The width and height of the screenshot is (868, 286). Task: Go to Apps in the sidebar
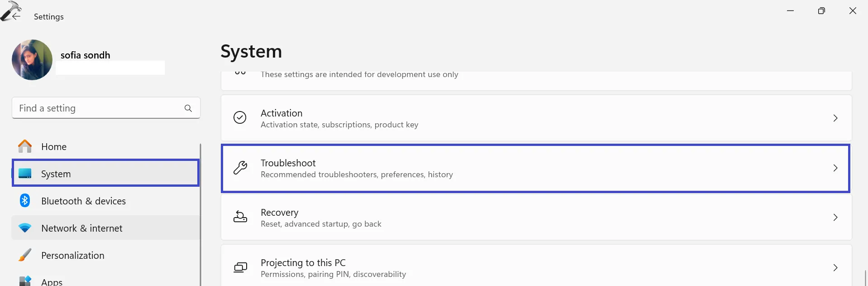52,282
